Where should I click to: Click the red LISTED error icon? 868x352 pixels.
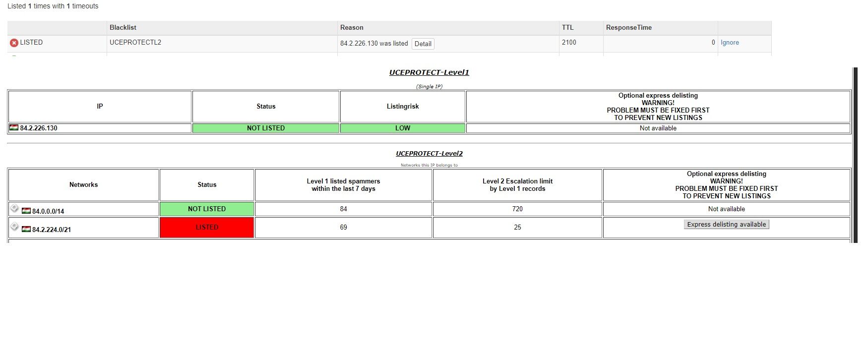14,43
